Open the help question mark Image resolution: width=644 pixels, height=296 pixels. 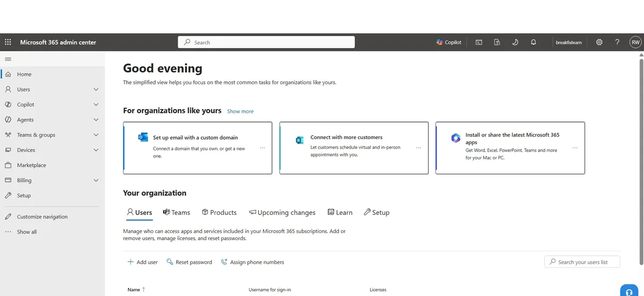pyautogui.click(x=618, y=42)
